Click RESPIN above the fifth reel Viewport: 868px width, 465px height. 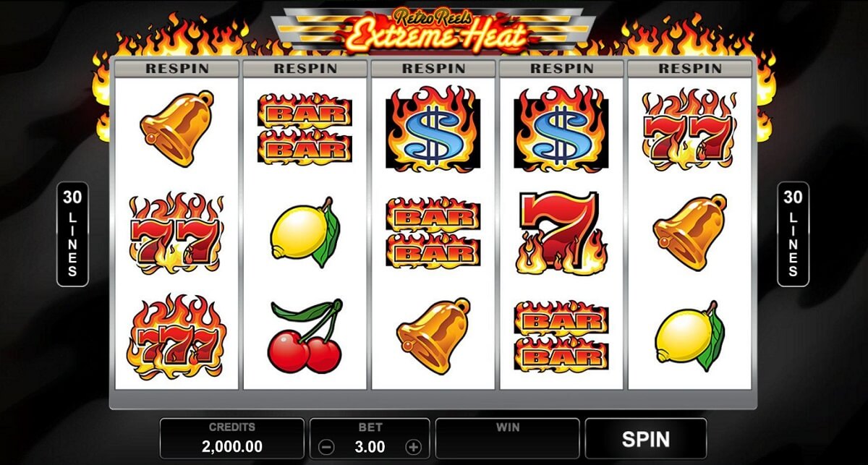[689, 69]
